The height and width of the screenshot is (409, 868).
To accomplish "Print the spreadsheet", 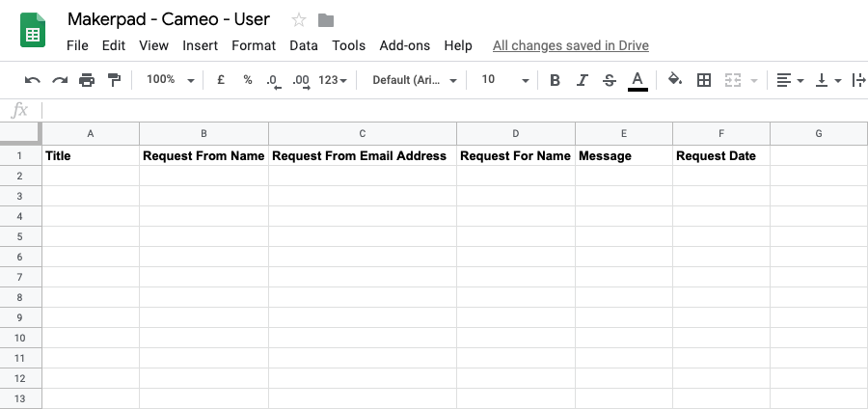I will (x=87, y=80).
